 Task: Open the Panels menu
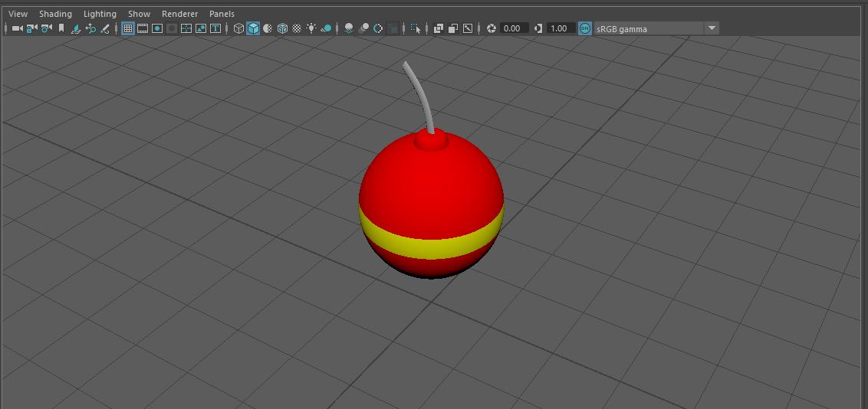[222, 14]
